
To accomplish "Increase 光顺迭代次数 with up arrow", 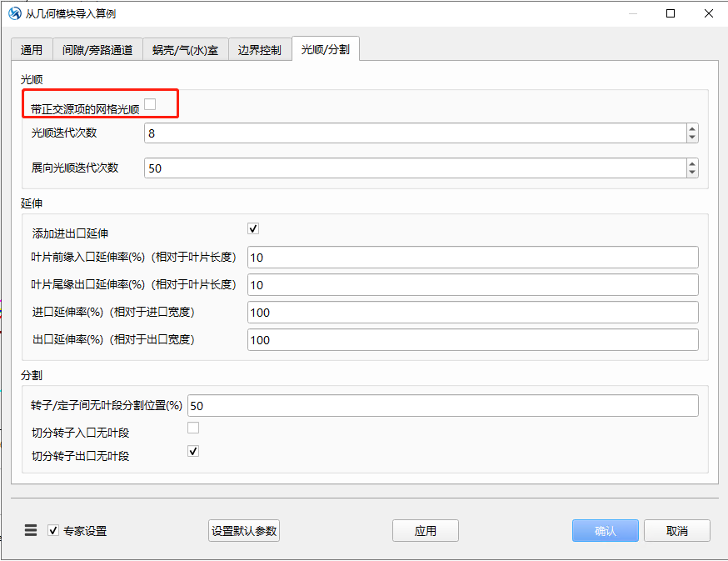I will pyautogui.click(x=692, y=129).
